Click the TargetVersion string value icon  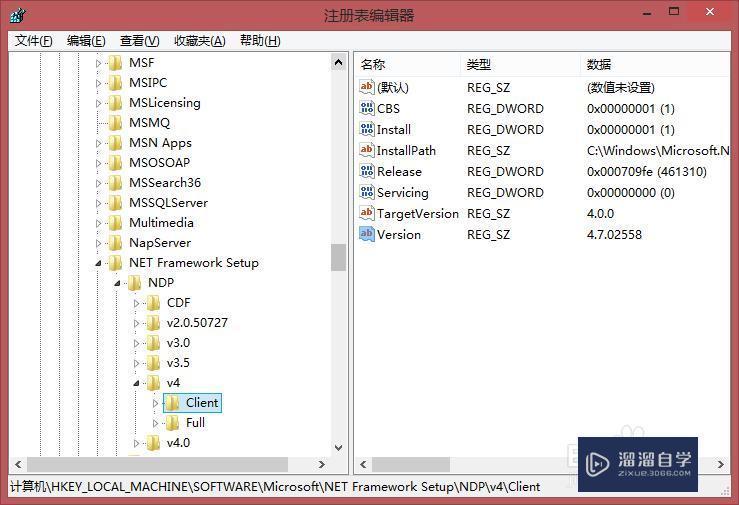point(367,213)
